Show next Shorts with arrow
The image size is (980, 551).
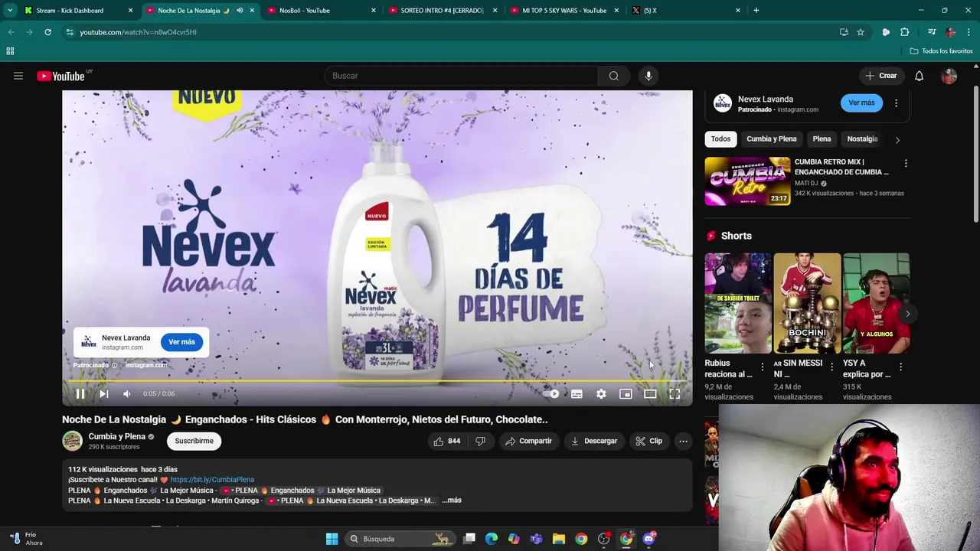click(907, 314)
